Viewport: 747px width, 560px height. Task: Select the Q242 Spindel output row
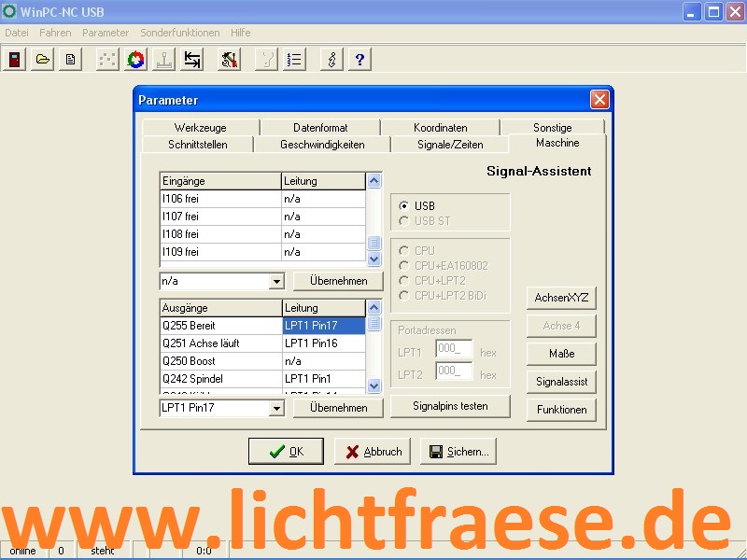[263, 379]
